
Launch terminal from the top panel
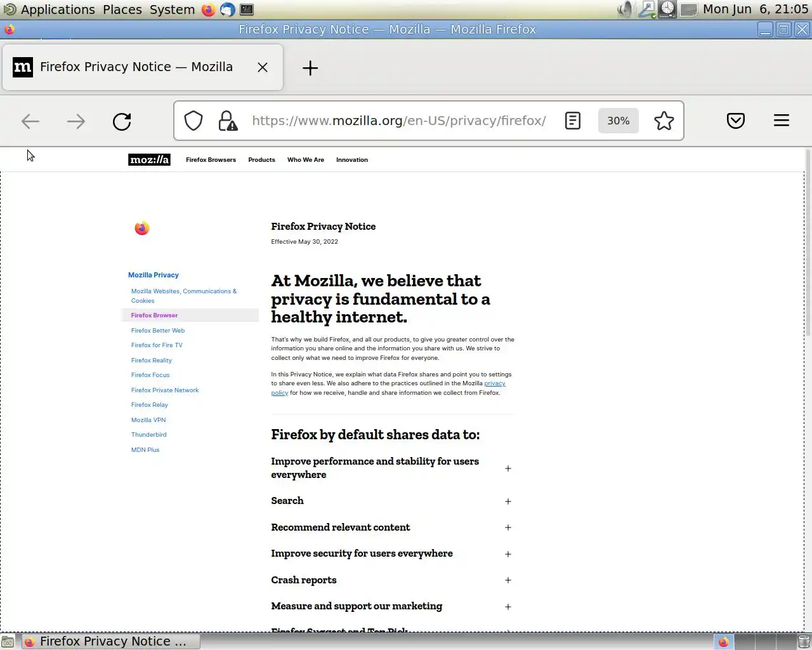pyautogui.click(x=247, y=10)
